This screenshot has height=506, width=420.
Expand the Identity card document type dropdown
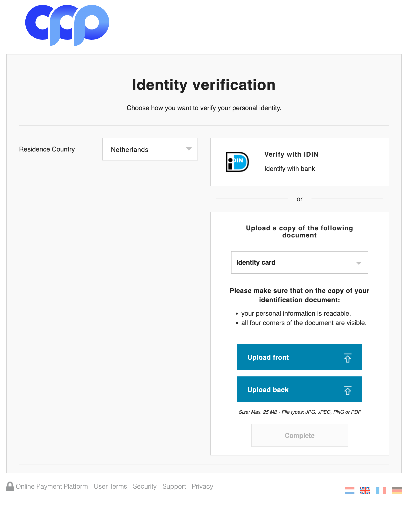tap(299, 262)
